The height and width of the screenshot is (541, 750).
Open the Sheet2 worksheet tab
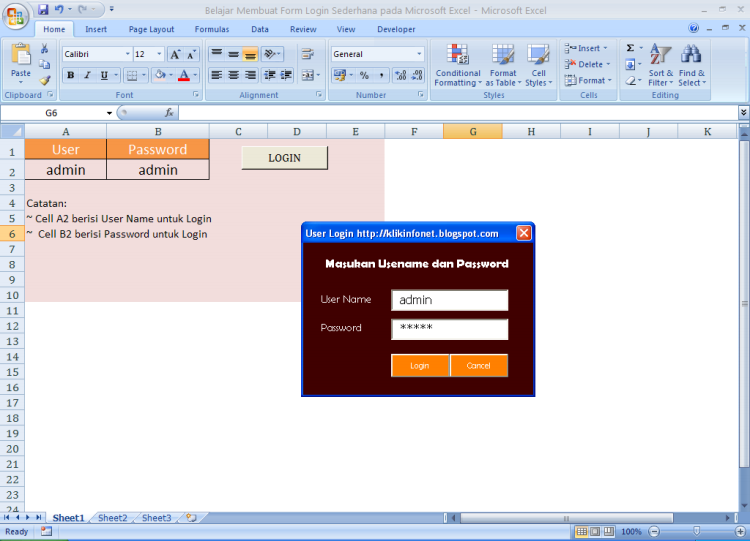click(x=112, y=518)
